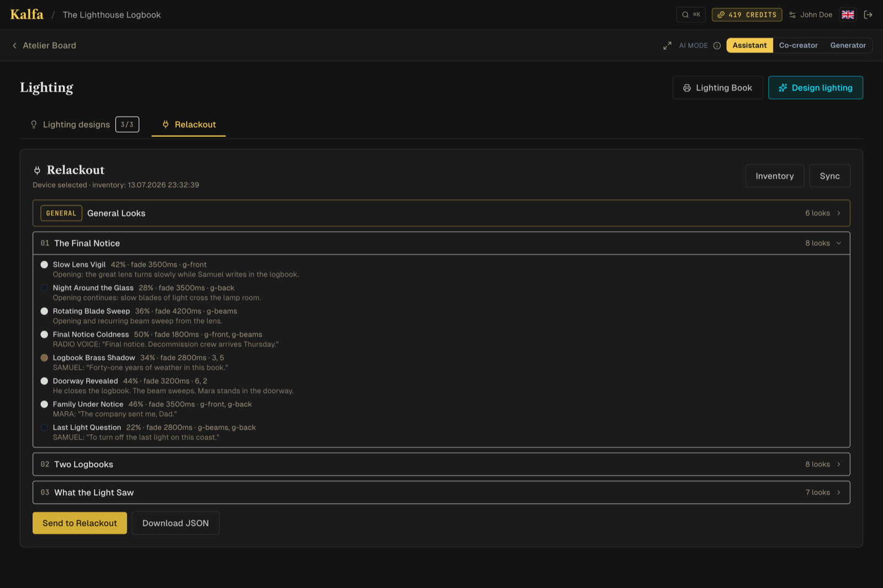Select the Assistant AI mode
The image size is (883, 588).
tap(749, 45)
